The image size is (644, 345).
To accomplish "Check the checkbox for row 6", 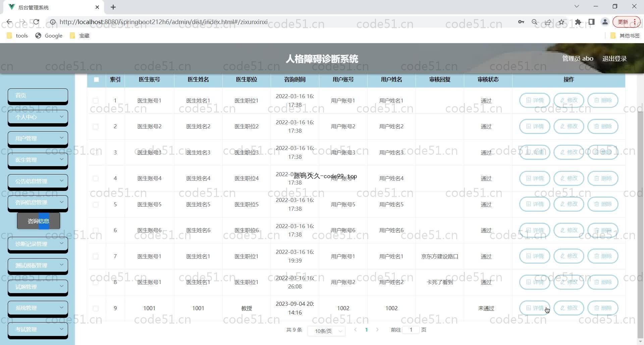I will [96, 230].
